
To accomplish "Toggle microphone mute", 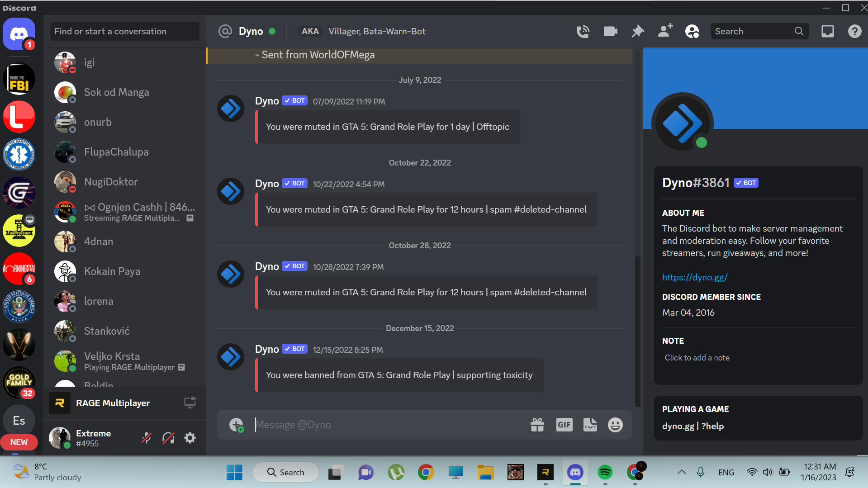I will [147, 438].
